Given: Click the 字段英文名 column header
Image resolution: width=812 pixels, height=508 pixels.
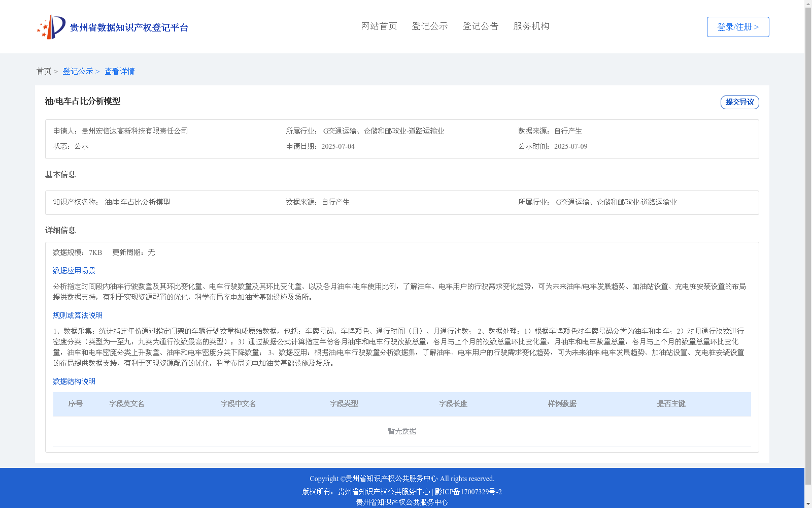Looking at the screenshot, I should click(x=127, y=404).
